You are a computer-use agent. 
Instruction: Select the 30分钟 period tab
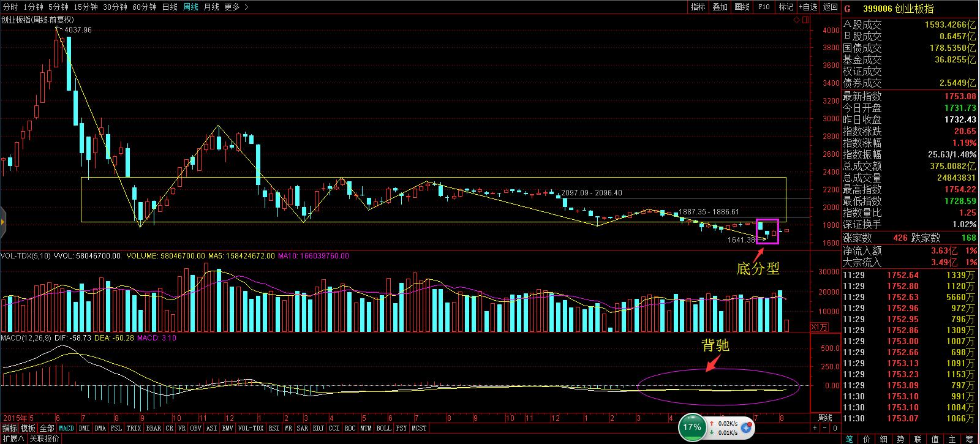coord(115,7)
